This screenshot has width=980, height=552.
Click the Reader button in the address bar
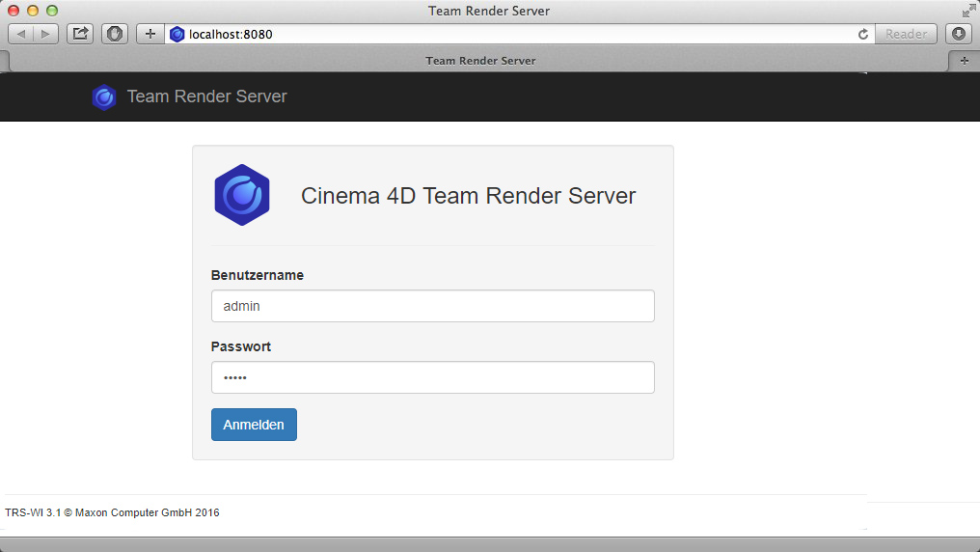click(x=906, y=34)
